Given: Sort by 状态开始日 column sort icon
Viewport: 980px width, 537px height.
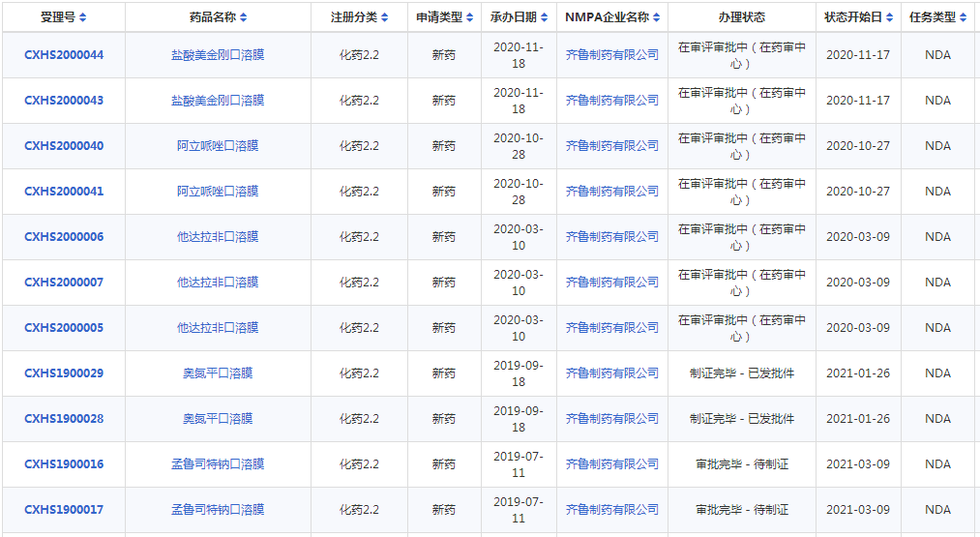Looking at the screenshot, I should 889,17.
